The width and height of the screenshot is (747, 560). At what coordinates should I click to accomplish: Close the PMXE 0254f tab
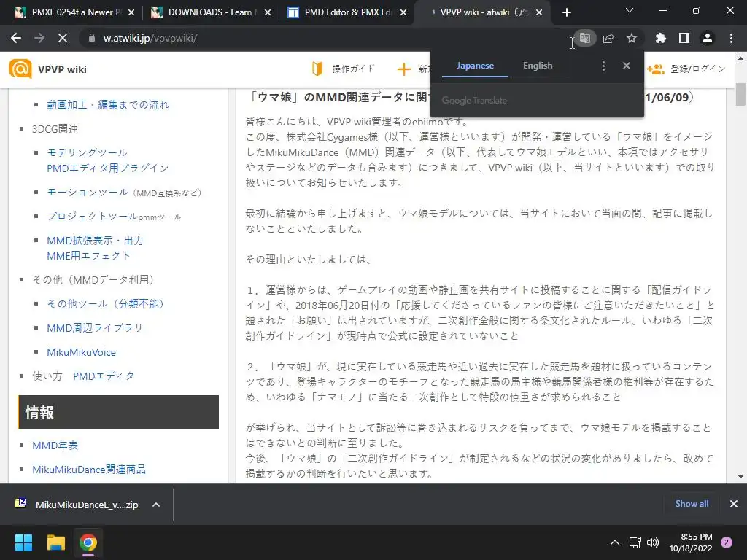(x=131, y=12)
